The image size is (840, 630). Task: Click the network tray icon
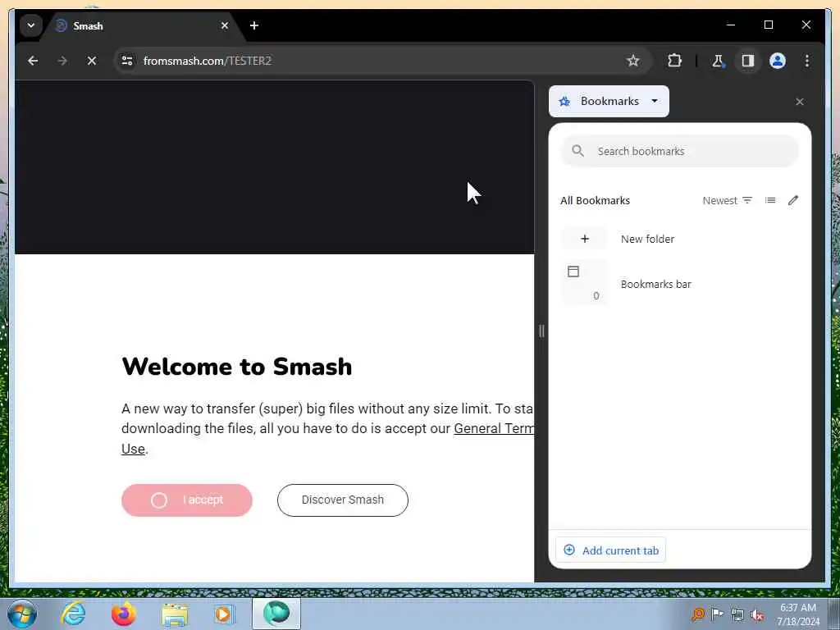[737, 614]
